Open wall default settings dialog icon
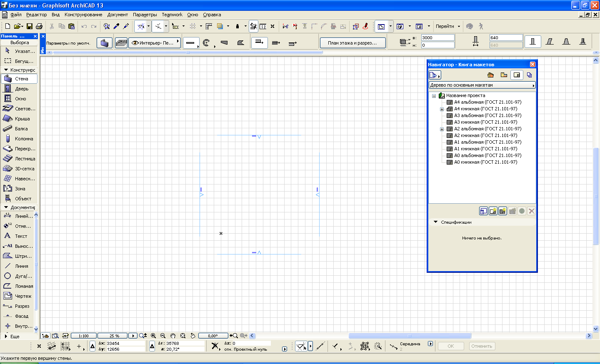The height and width of the screenshot is (364, 600). (x=105, y=43)
